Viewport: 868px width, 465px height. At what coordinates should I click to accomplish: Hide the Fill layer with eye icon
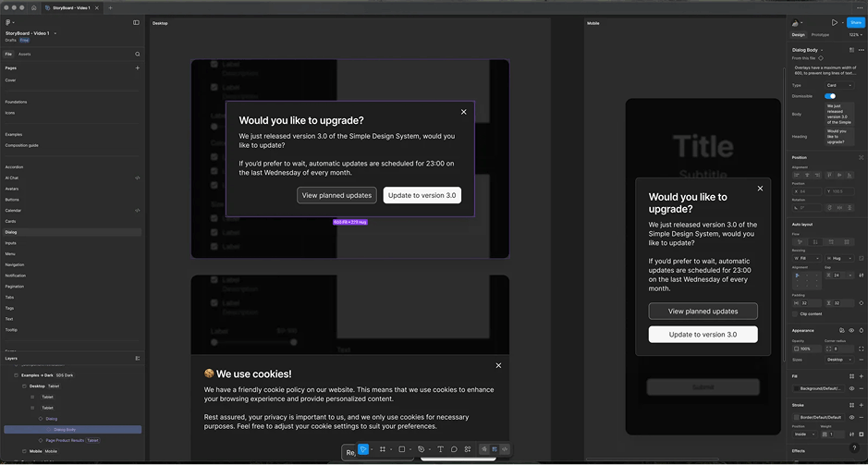point(851,388)
